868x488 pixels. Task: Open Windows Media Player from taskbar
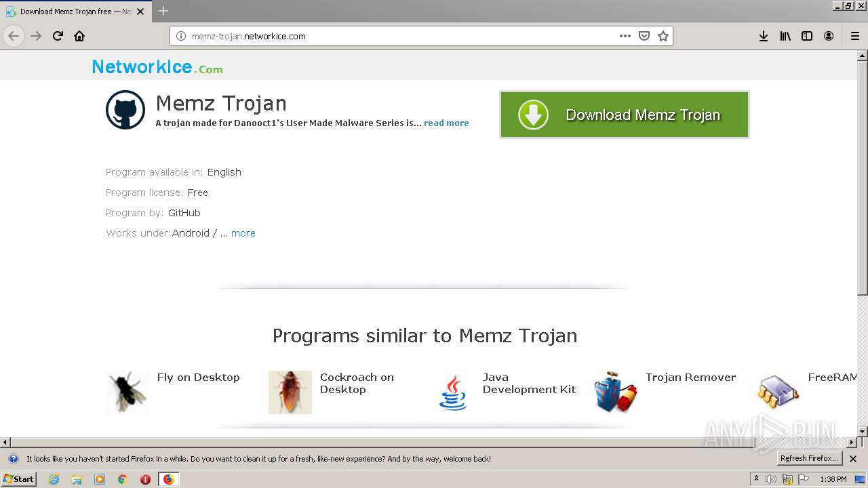pyautogui.click(x=100, y=479)
